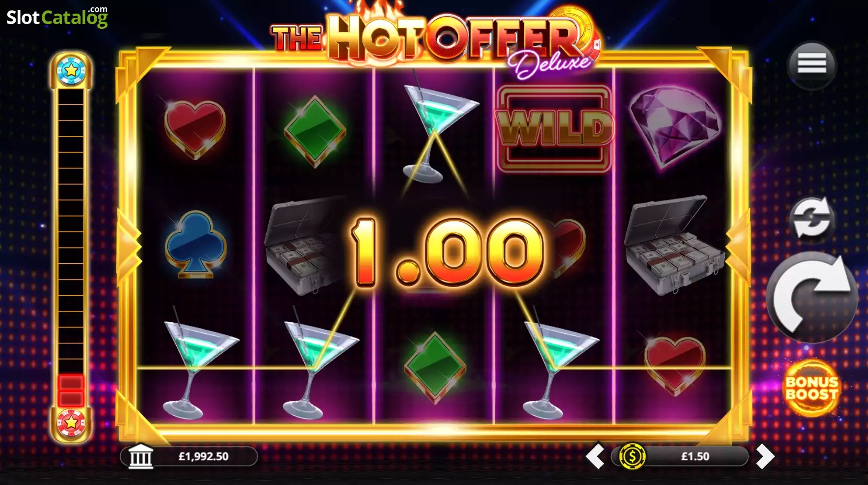868x485 pixels.
Task: Click the 1.00 win amount display
Action: (x=448, y=252)
